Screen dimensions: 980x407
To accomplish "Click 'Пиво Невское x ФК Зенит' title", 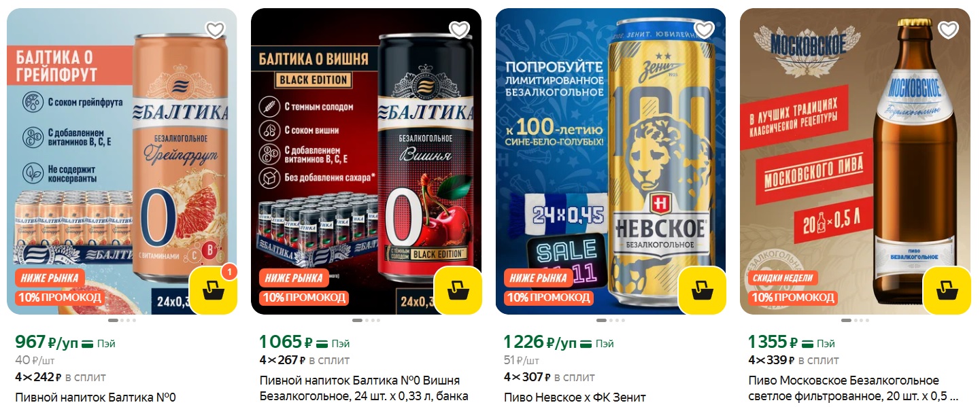I will pyautogui.click(x=575, y=397).
